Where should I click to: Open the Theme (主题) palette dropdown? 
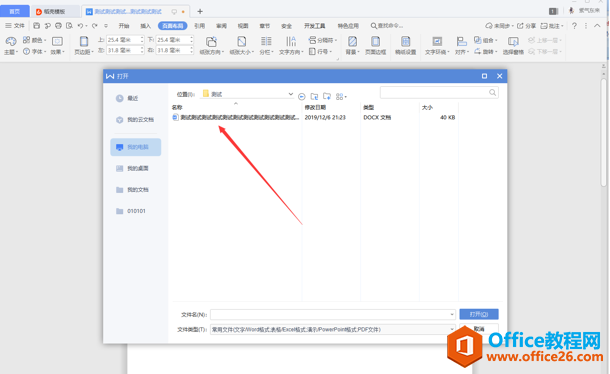pos(11,46)
